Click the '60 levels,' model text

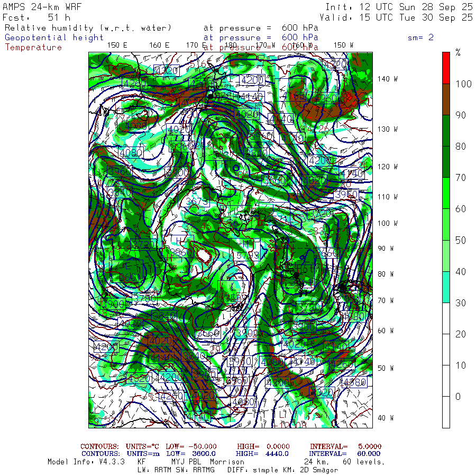pyautogui.click(x=364, y=462)
